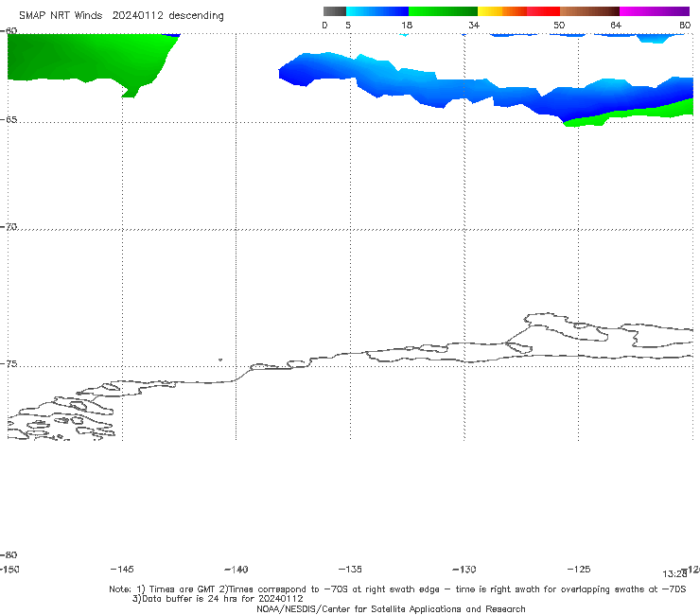This screenshot has width=700, height=615.
Task: Click the 'Times are GMT' note line
Action: [397, 589]
